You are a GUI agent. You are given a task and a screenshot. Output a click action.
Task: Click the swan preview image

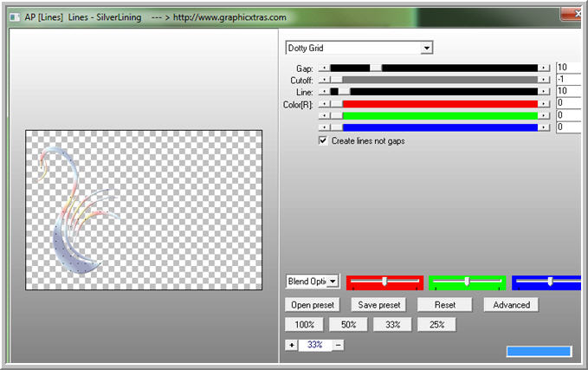pyautogui.click(x=144, y=211)
